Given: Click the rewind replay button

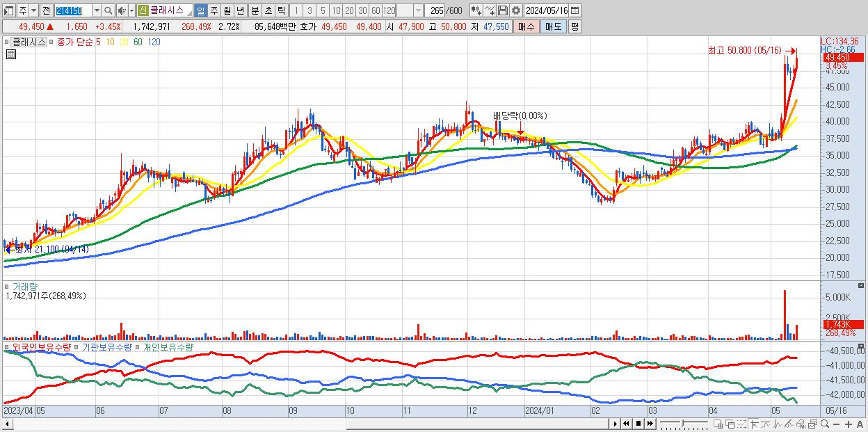Looking at the screenshot, I should [x=626, y=424].
